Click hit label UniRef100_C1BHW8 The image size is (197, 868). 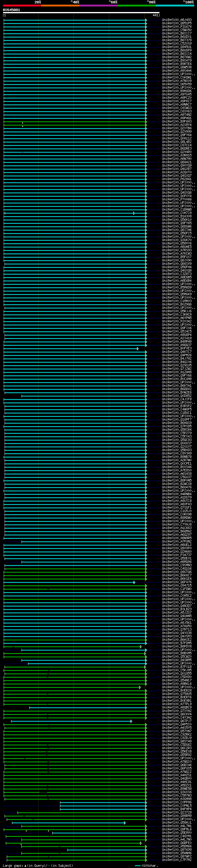click(177, 210)
